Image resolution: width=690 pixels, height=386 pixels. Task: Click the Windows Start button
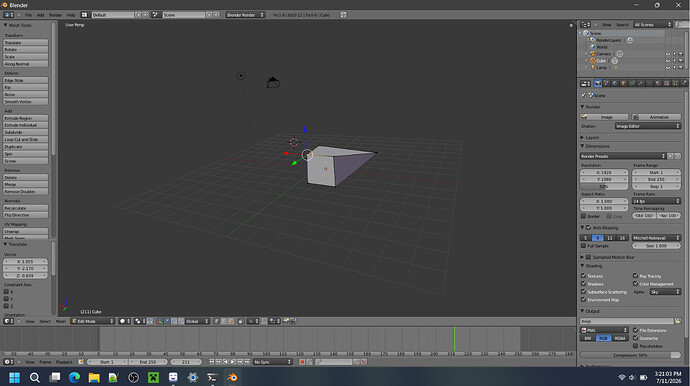click(x=14, y=377)
